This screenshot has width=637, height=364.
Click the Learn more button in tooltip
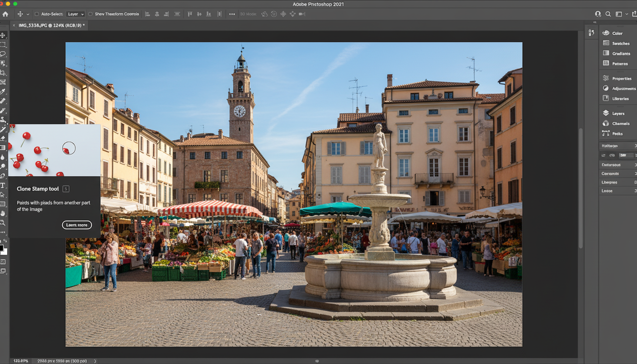click(77, 225)
